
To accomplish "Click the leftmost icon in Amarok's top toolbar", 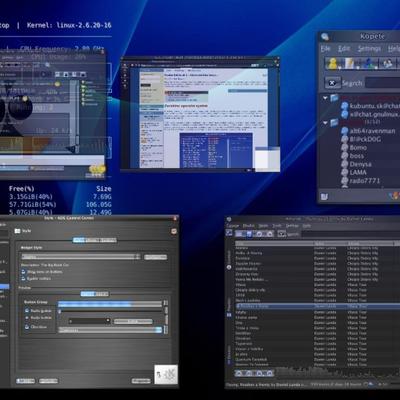I will (229, 233).
